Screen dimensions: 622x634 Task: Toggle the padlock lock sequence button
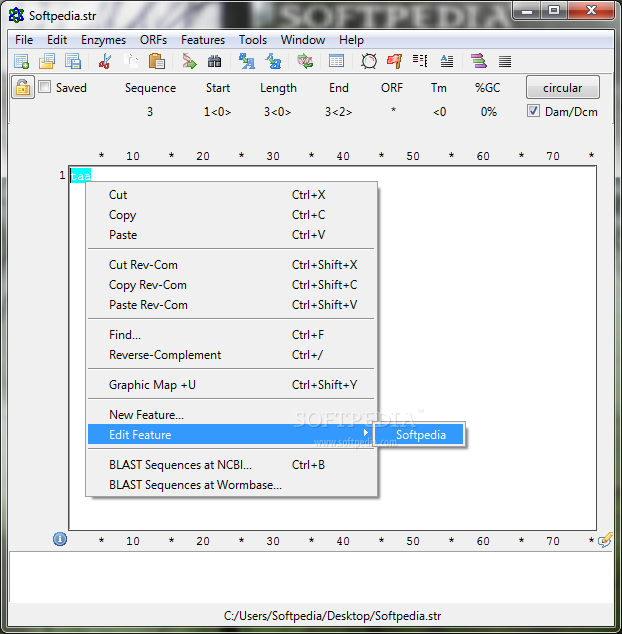[x=23, y=87]
